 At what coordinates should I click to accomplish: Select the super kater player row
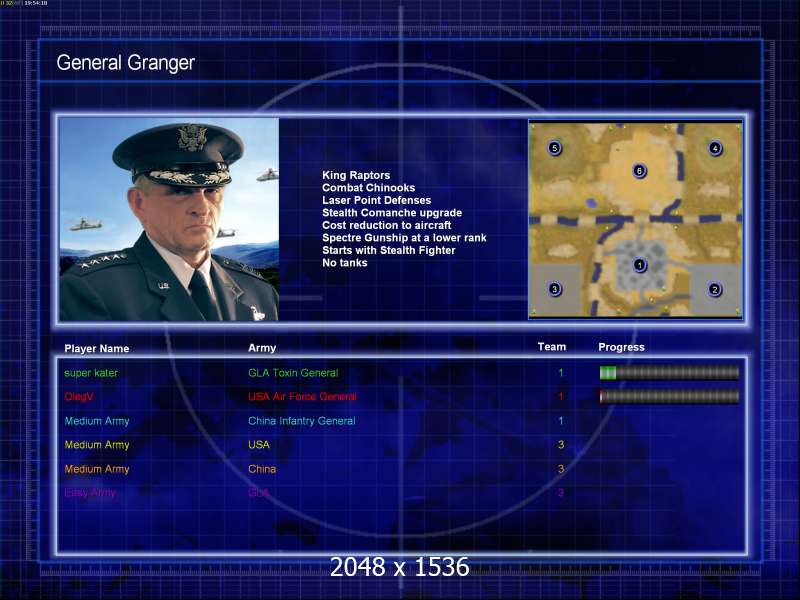401,373
